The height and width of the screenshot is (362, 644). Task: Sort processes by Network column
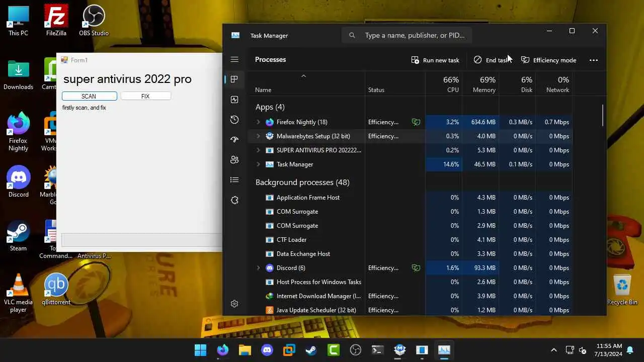click(x=554, y=83)
